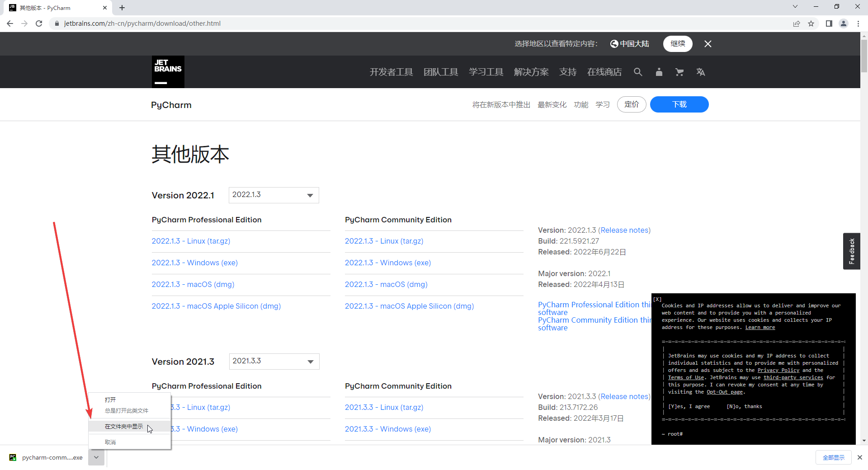Bookmark this page with star icon

click(811, 23)
